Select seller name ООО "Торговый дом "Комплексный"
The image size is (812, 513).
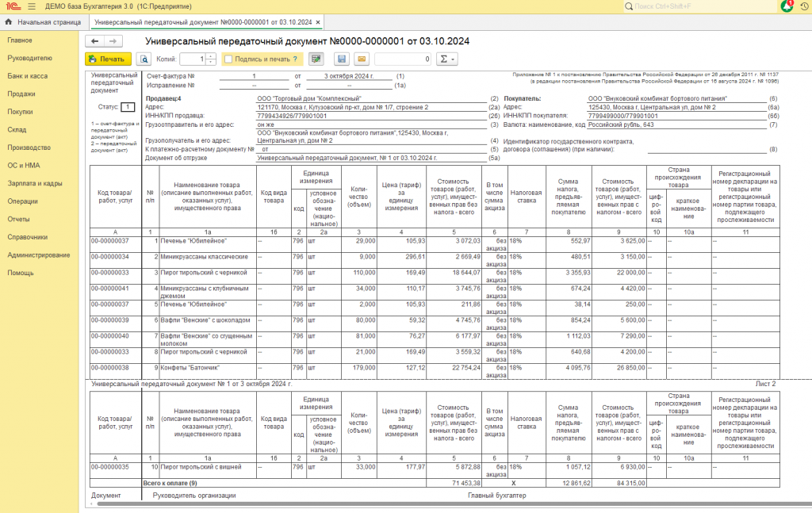click(309, 98)
